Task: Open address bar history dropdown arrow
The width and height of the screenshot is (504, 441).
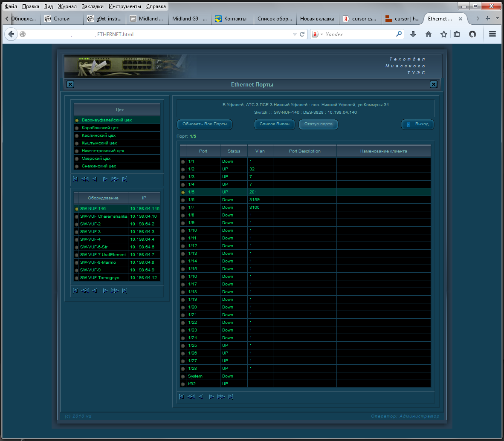Action: click(x=294, y=35)
